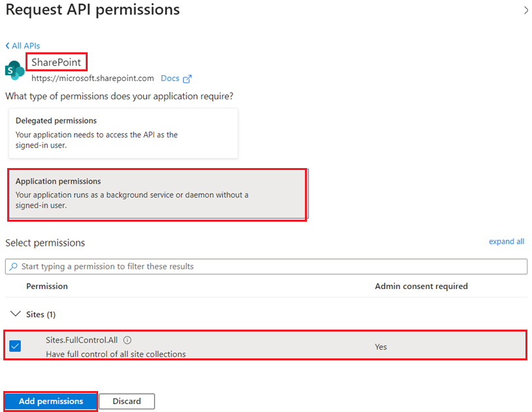
Task: Select the Delegated permissions card
Action: point(123,133)
